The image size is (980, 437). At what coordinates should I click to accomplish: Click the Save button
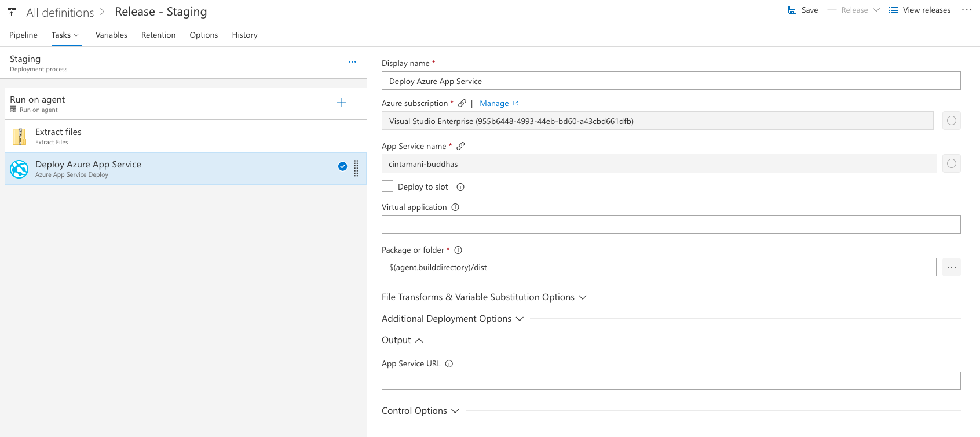coord(803,10)
